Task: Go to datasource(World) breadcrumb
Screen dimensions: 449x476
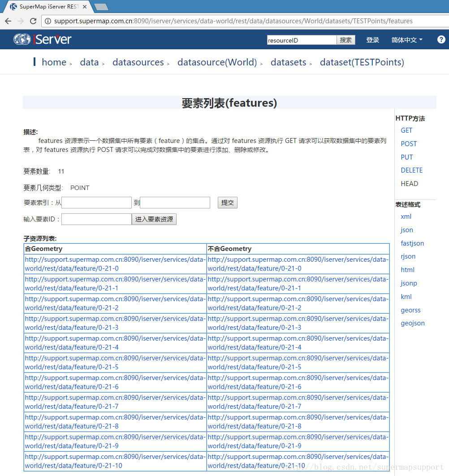Action: (x=217, y=62)
